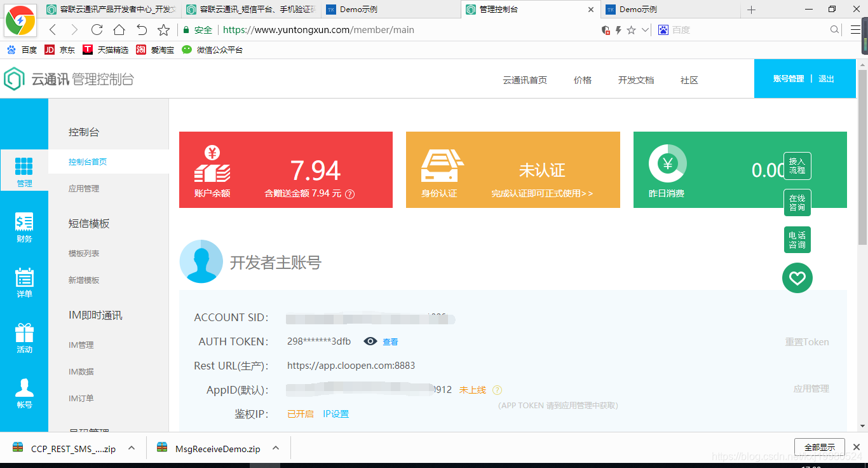Open 社区 in the top navigation

pyautogui.click(x=689, y=80)
